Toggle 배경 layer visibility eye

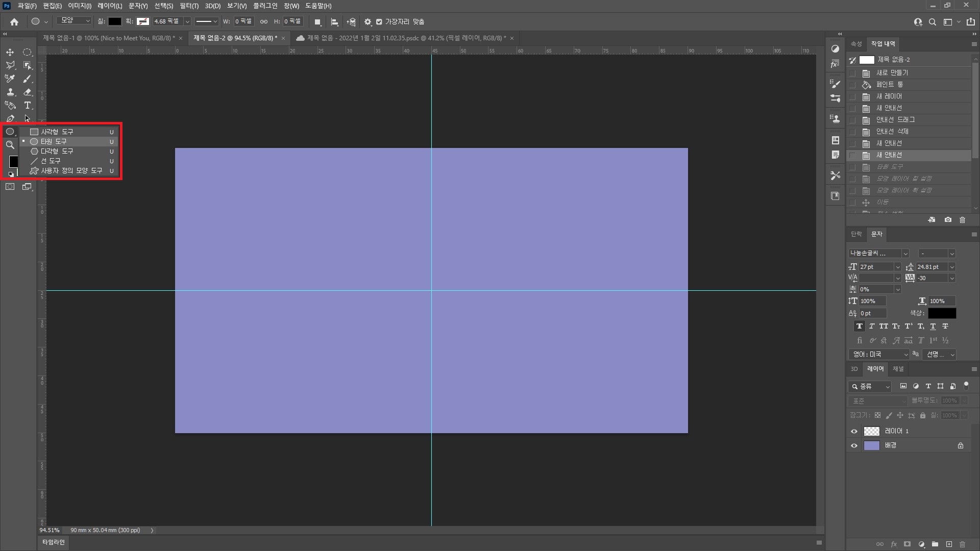point(854,445)
